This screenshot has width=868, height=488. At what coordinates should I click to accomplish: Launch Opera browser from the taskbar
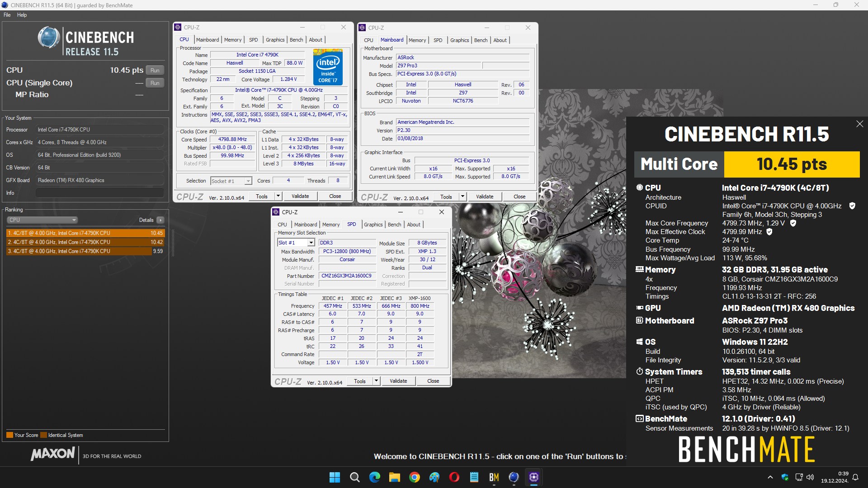click(x=454, y=477)
